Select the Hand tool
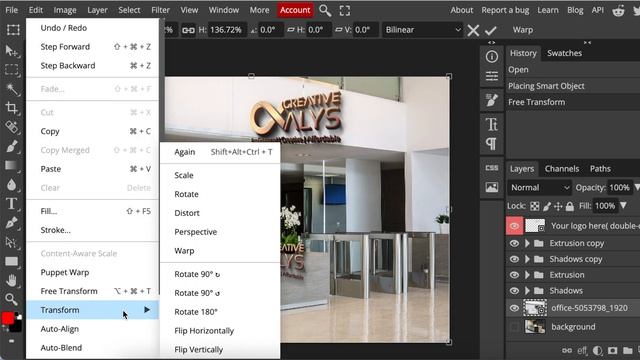This screenshot has height=360, width=640. click(11, 280)
